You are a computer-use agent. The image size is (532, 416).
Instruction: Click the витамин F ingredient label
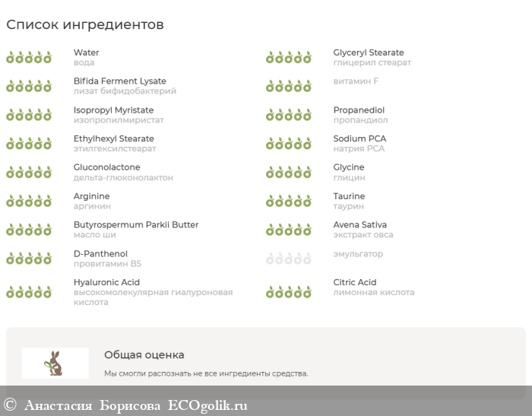[x=356, y=81]
